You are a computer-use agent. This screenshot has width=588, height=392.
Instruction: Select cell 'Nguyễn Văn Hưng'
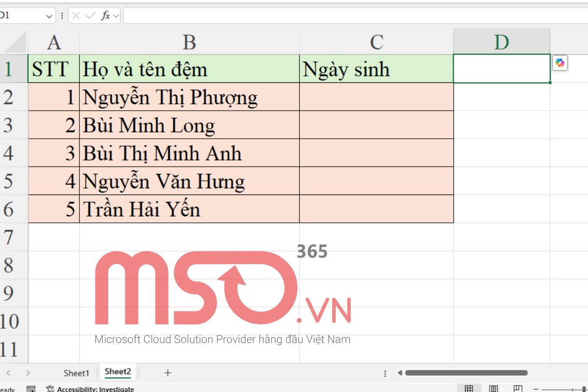pyautogui.click(x=190, y=181)
